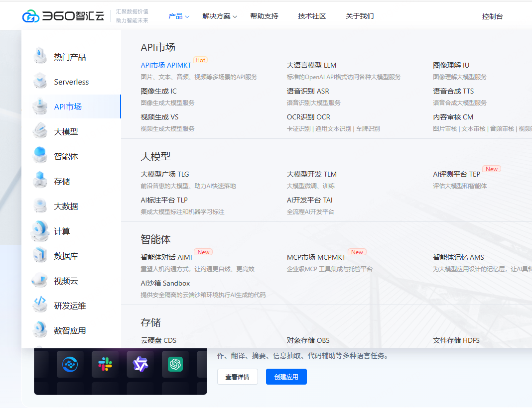Image resolution: width=532 pixels, height=408 pixels.
Task: Select 数据库 category in sidebar
Action: [66, 256]
